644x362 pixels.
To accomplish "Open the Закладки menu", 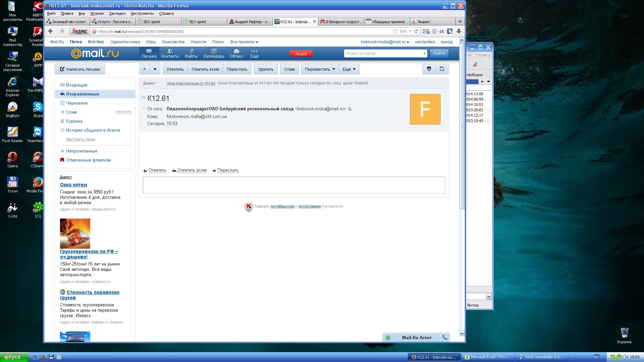I will pyautogui.click(x=117, y=13).
